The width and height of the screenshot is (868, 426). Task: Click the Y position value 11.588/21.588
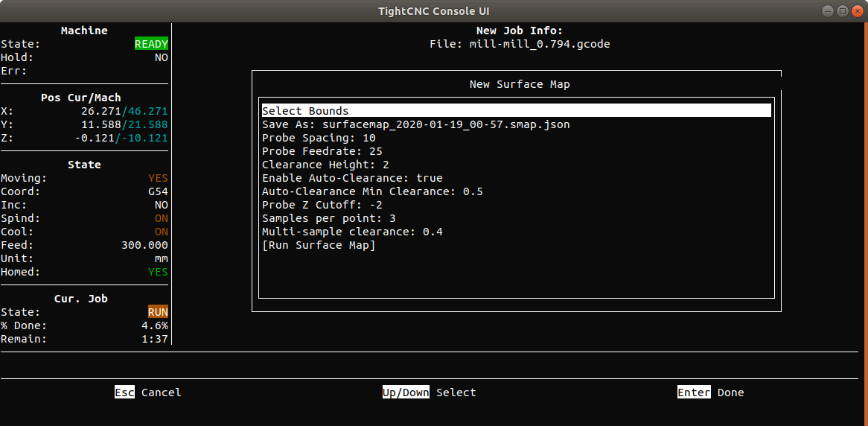[124, 124]
